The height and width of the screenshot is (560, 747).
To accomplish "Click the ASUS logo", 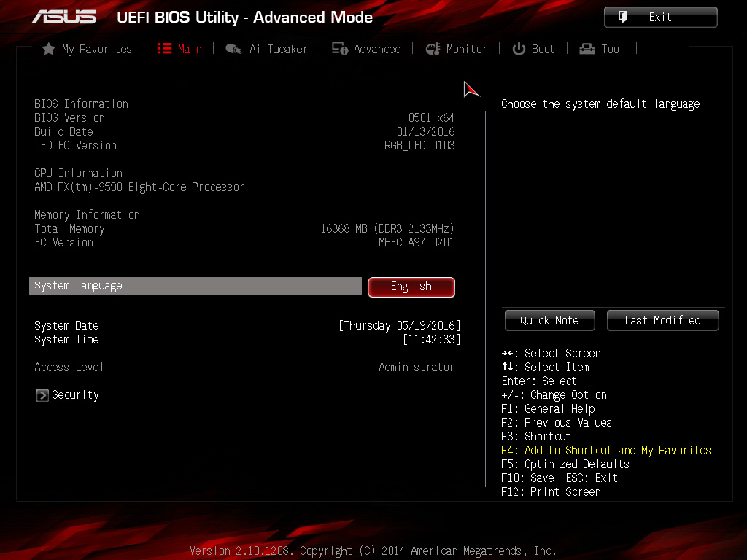I will point(64,17).
